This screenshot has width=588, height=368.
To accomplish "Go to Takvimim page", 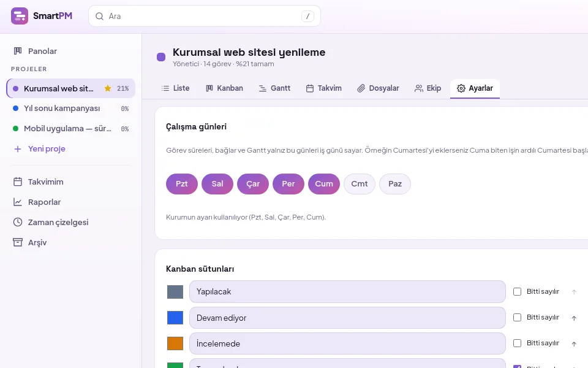I will click(x=70, y=182).
